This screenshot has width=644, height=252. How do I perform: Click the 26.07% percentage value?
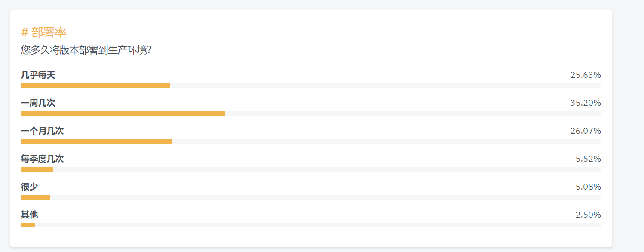click(586, 131)
